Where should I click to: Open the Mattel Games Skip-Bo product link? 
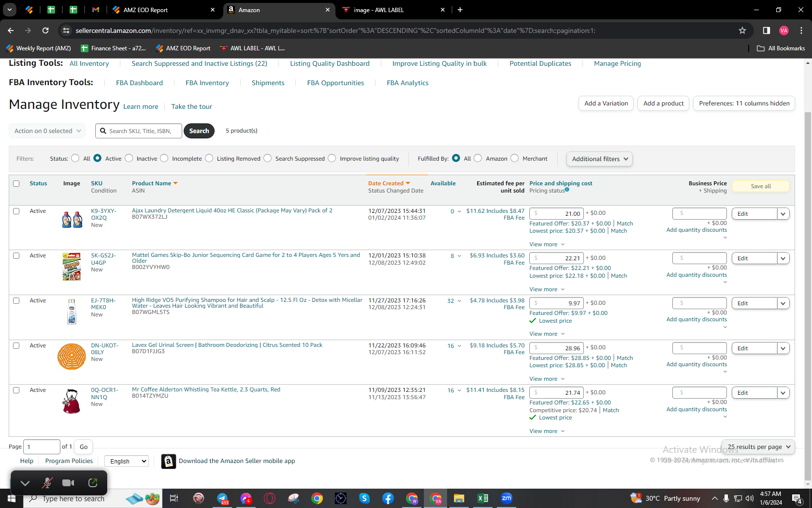pos(246,258)
